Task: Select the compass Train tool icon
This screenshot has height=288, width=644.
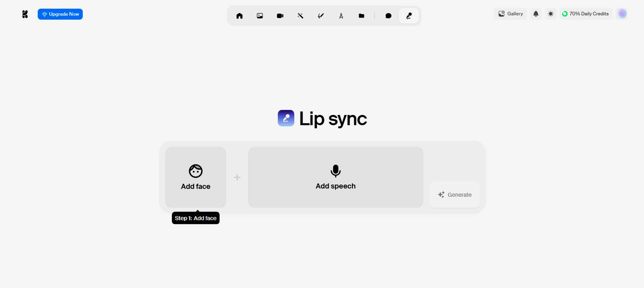Action: point(341,16)
